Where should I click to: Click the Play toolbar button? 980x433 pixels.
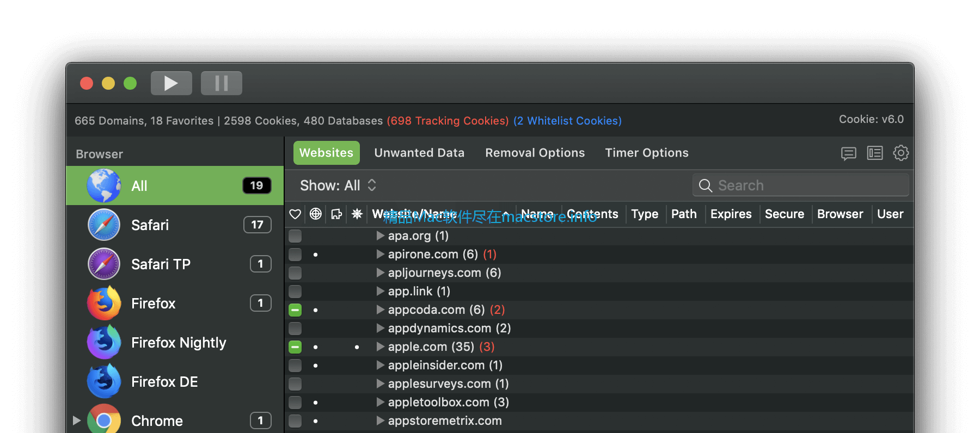pos(171,83)
